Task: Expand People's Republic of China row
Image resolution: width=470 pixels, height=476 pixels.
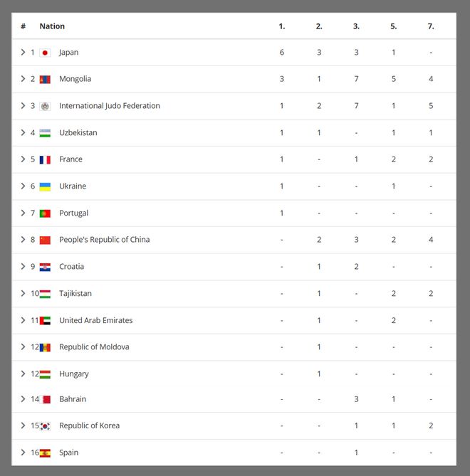Action: (x=23, y=240)
